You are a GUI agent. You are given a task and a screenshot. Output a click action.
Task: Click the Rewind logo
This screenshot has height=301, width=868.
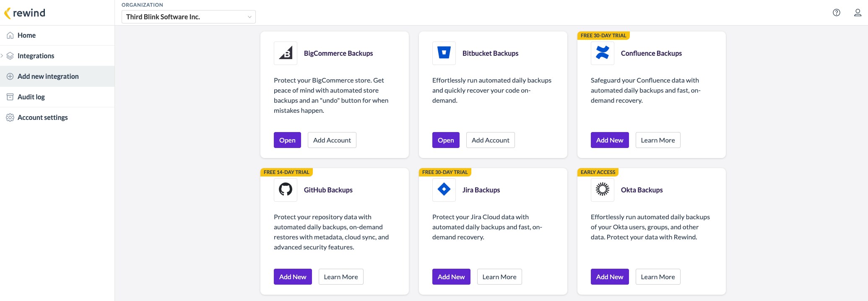(x=25, y=13)
